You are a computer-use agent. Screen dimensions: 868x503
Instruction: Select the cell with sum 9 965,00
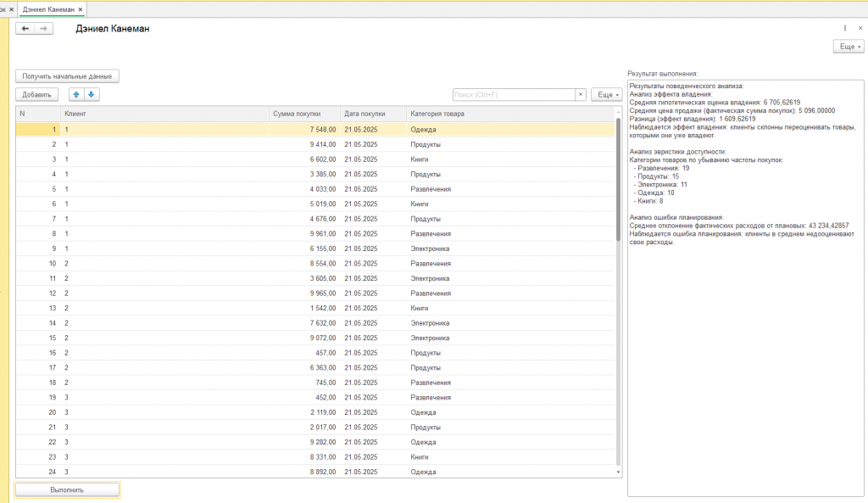pos(304,293)
